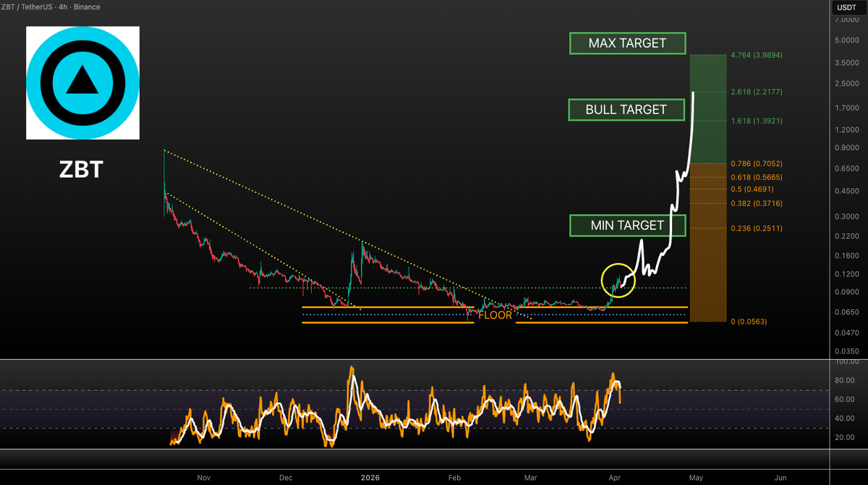
Task: Select the 1.618 (1.3921) Fibonacci level
Action: coord(756,121)
